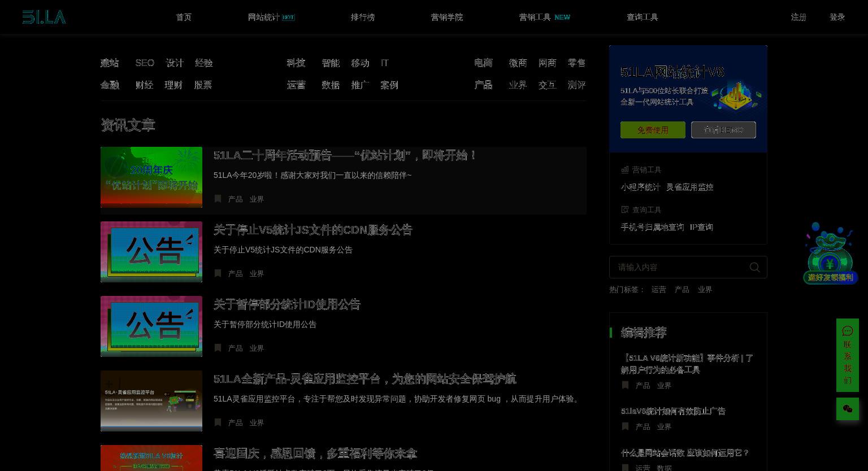868x471 pixels.
Task: Click bookmark icon under V5 CDN announcement
Action: click(x=218, y=273)
